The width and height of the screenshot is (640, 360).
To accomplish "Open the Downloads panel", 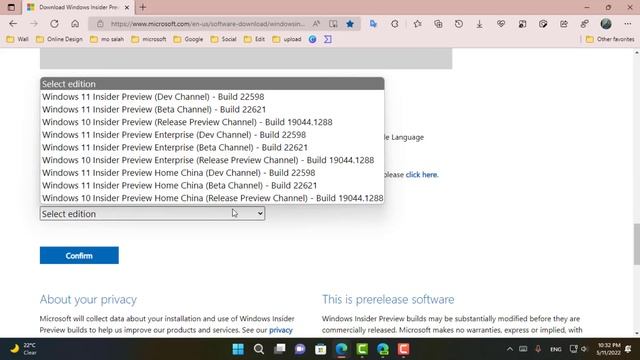I will click(x=480, y=24).
